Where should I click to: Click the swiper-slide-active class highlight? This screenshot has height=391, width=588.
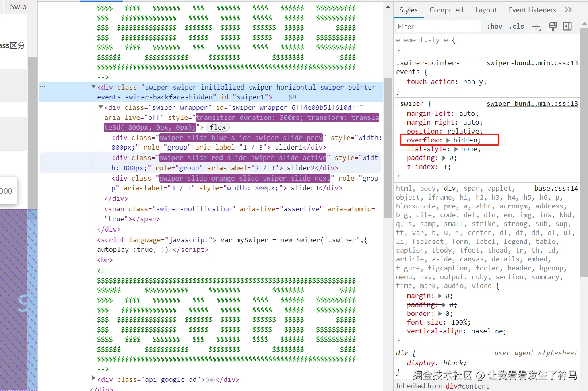[x=243, y=158]
